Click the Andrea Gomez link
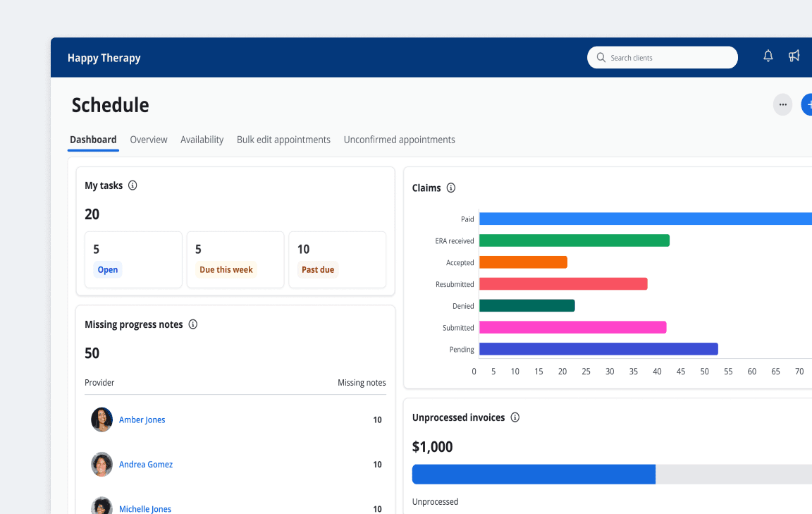This screenshot has width=812, height=514. pos(145,465)
